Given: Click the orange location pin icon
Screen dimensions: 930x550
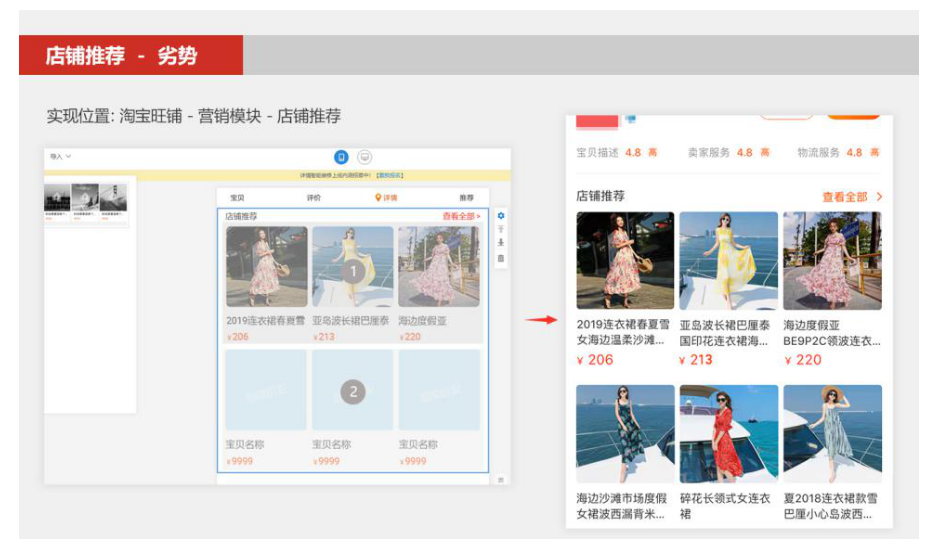Looking at the screenshot, I should pos(378,198).
